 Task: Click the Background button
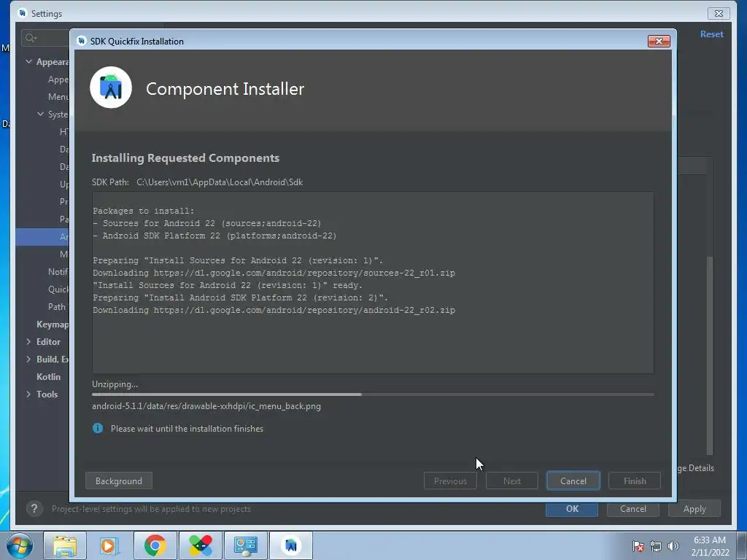(119, 481)
